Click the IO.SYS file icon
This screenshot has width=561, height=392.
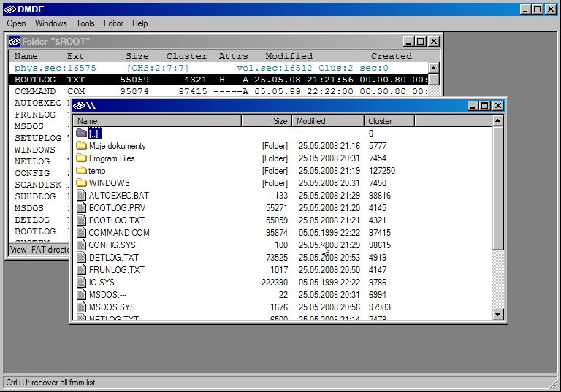click(82, 282)
